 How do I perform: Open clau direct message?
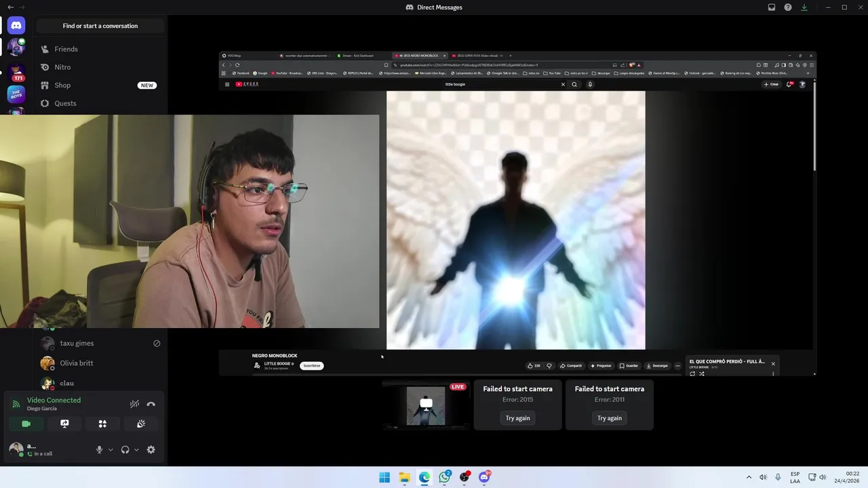(100, 383)
